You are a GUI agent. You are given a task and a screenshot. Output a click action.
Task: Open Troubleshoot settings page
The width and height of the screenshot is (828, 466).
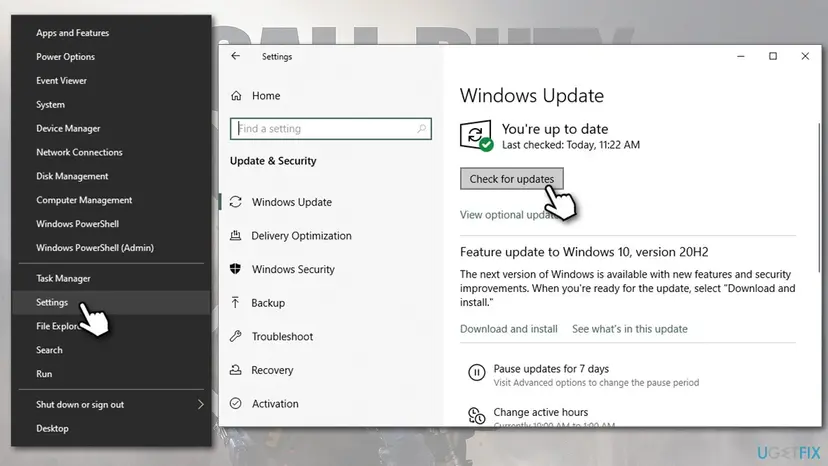pos(283,336)
